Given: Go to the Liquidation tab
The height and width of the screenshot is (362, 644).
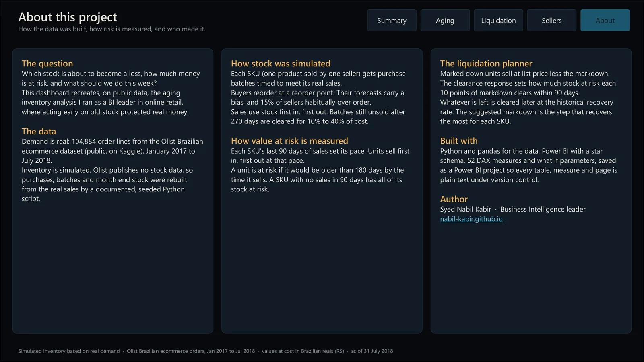Looking at the screenshot, I should [x=498, y=20].
